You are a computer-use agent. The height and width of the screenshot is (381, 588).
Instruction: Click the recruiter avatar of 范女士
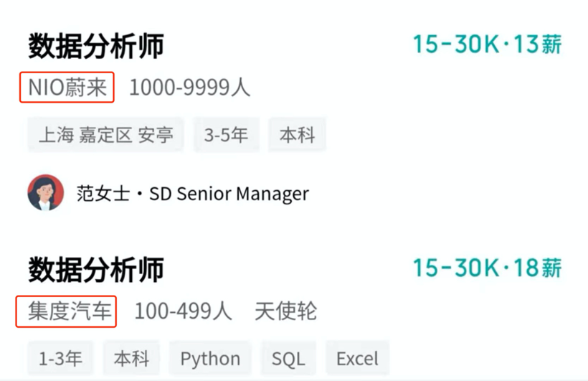(45, 192)
